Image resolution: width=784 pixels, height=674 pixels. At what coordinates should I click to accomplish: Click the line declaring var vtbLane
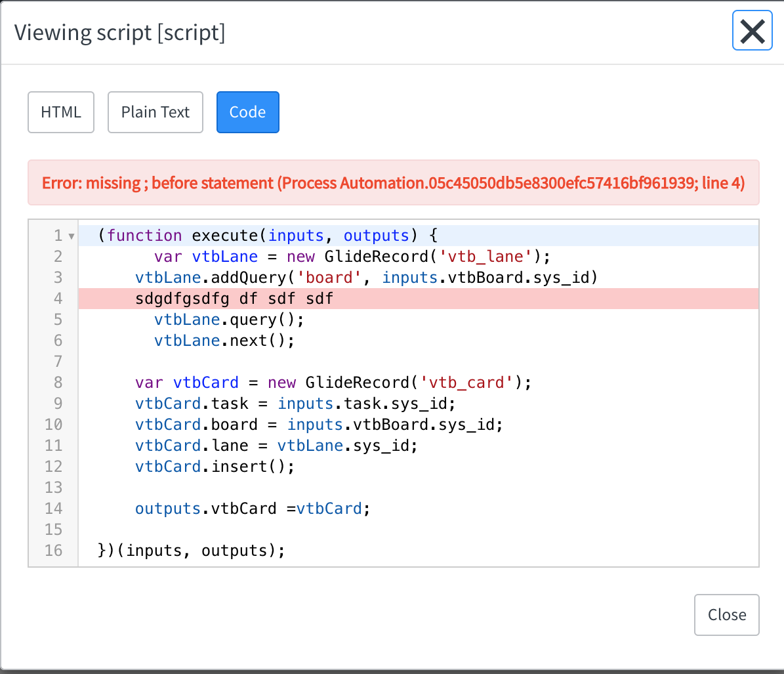click(419, 257)
